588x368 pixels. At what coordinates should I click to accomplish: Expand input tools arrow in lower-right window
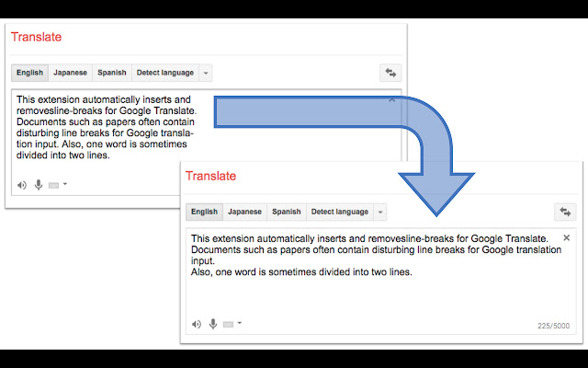239,323
